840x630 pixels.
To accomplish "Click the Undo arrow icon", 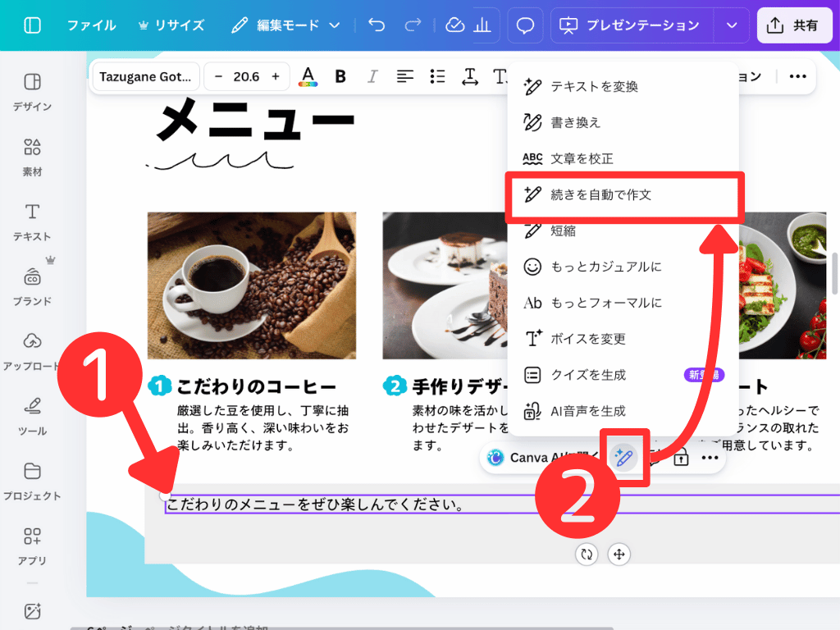I will click(x=377, y=25).
